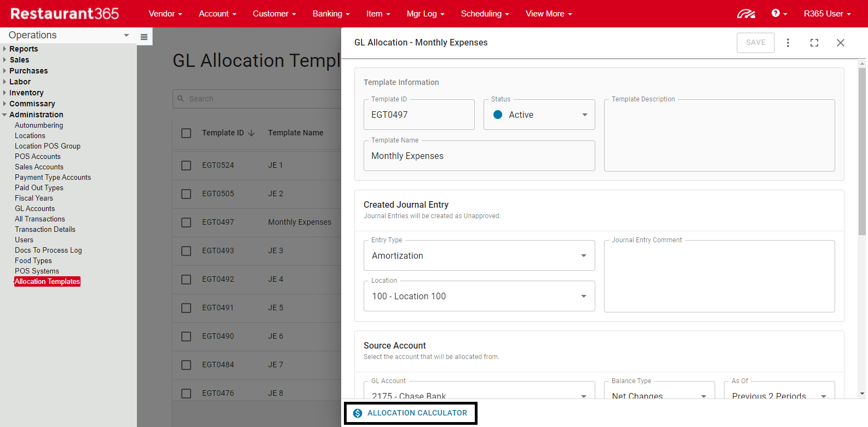Check the EGT0484 row checkbox
This screenshot has width=868, height=427.
[x=186, y=365]
